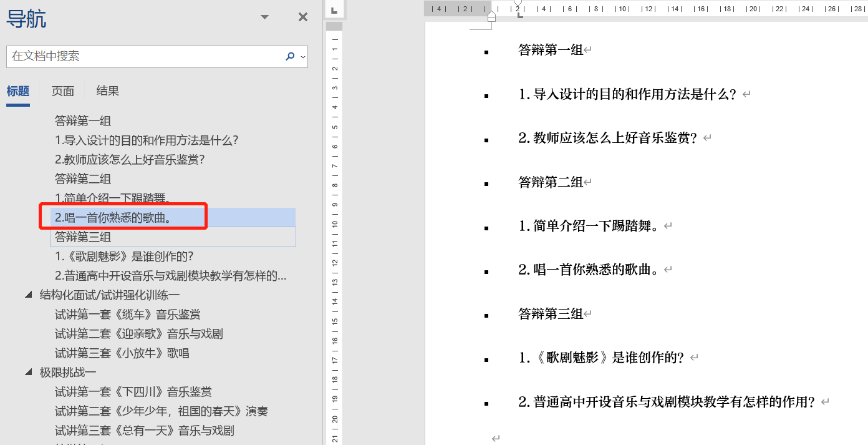This screenshot has width=868, height=445.
Task: Go to heading 答辩第三组 in navigation
Action: (83, 237)
